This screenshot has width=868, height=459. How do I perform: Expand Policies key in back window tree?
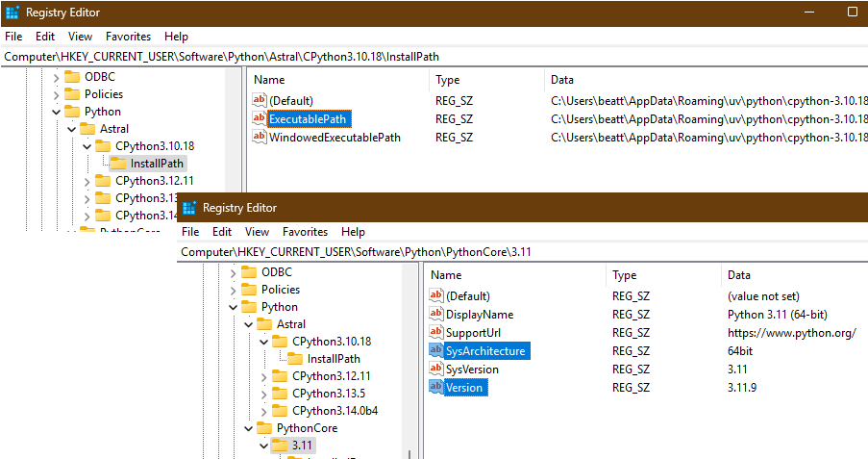point(56,95)
